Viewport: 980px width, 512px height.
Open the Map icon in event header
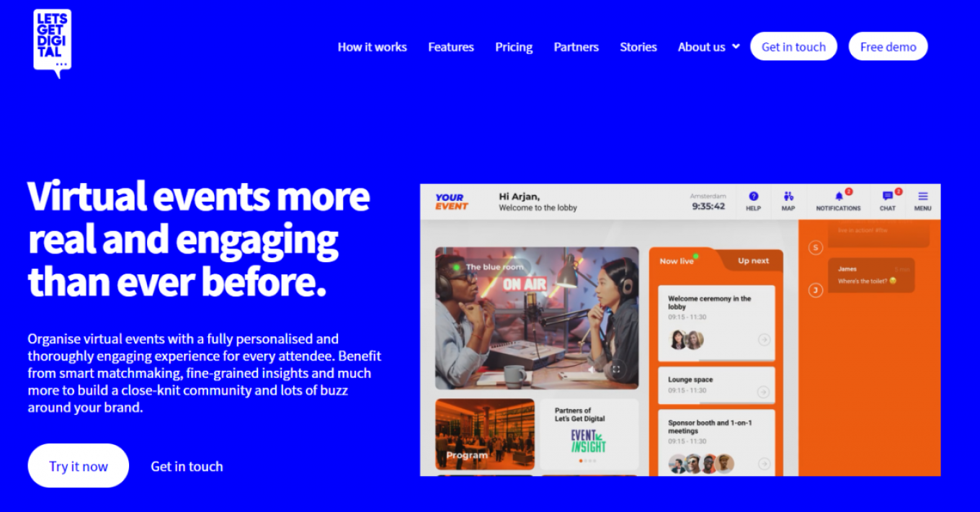click(788, 201)
